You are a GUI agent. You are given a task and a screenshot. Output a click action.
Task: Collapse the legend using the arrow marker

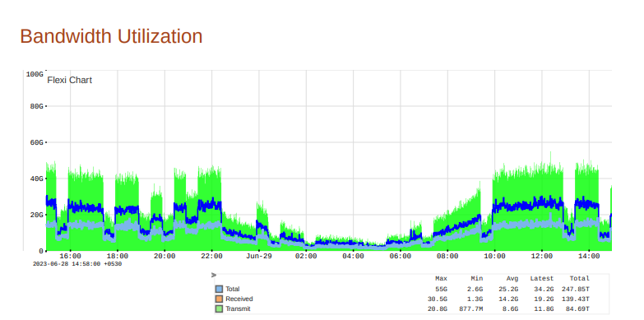(x=214, y=275)
